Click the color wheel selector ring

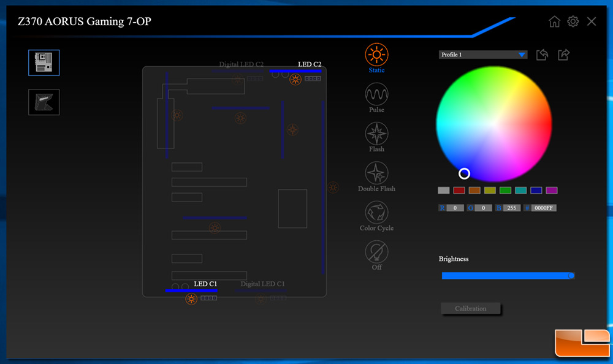click(x=464, y=173)
